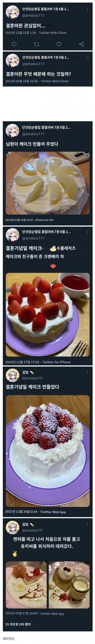Open three-dot menu on husband cake tweet
Viewport: 95px width, 644px height.
88,128
